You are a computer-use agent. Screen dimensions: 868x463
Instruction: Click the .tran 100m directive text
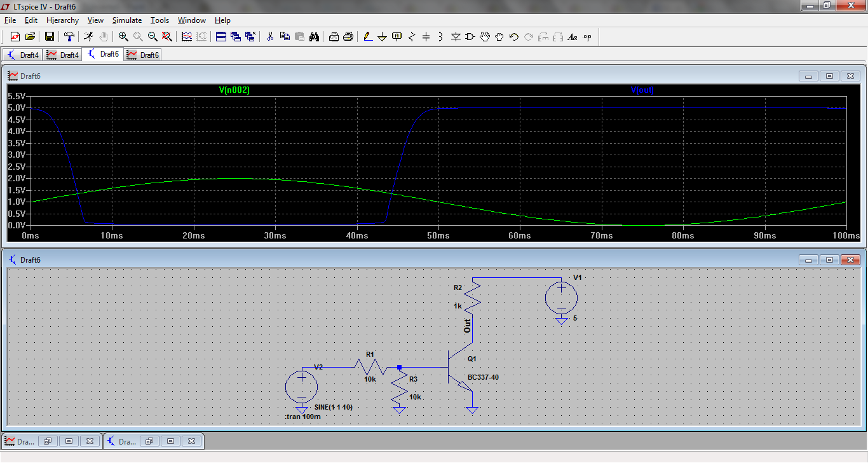click(302, 417)
